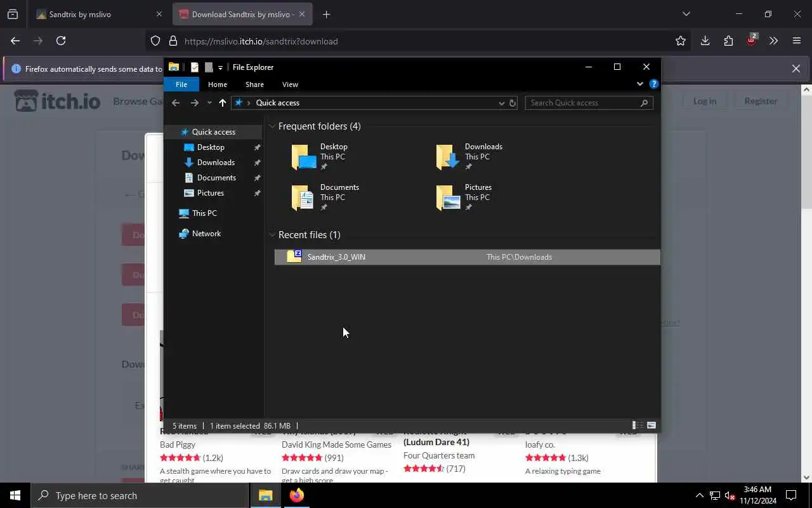Viewport: 812px width, 508px height.
Task: Select Network in navigation pane
Action: [x=206, y=234]
